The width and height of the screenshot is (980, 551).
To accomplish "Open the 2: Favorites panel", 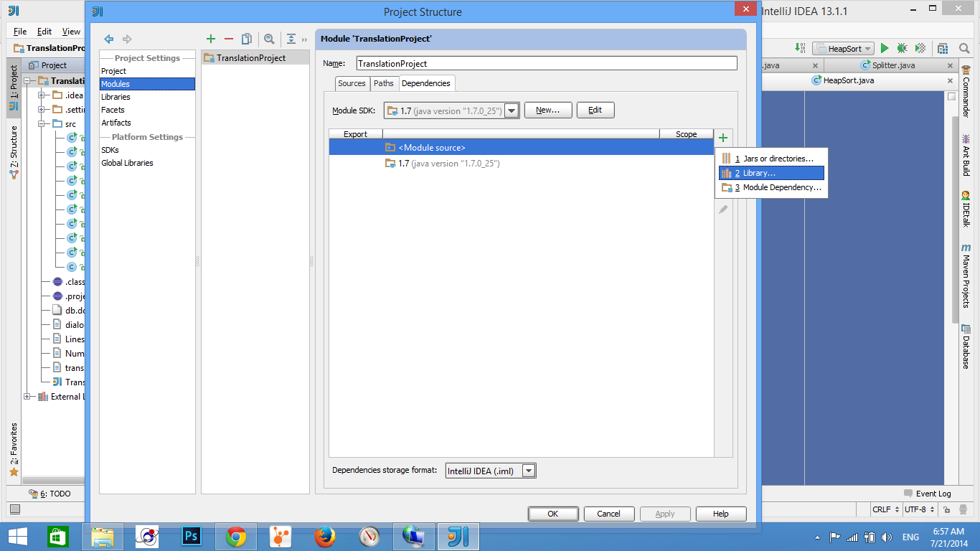I will 14,450.
